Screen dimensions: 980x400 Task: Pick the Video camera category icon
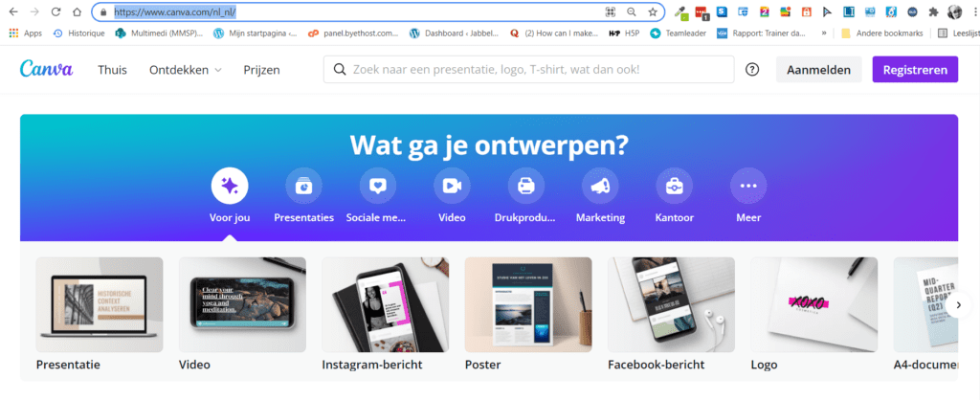452,186
